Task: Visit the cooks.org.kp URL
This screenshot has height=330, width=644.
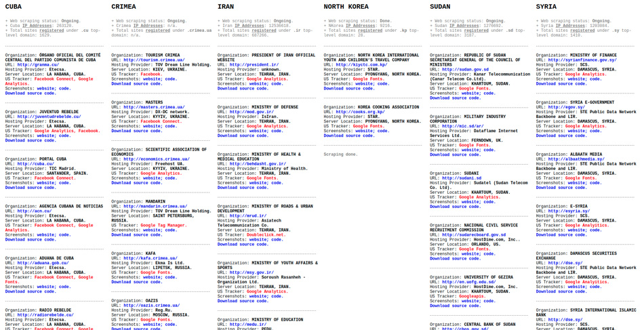Action: pos(360,112)
